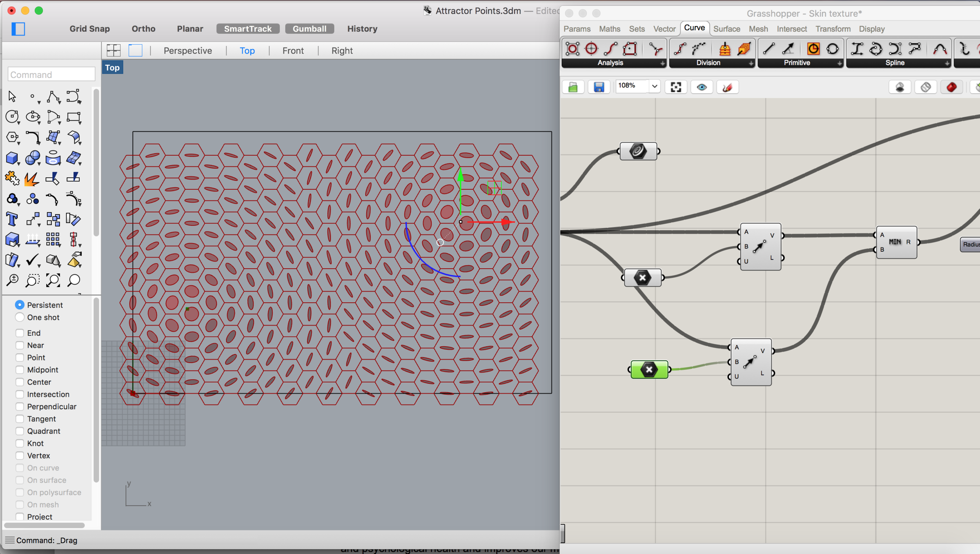The image size is (980, 554).
Task: Click the Rhino Command input field
Action: [x=51, y=74]
